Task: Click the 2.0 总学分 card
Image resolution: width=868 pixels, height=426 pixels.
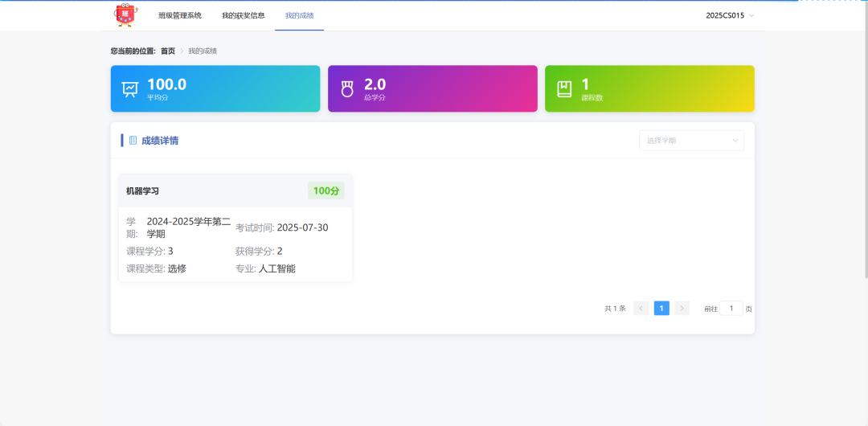Action: click(x=432, y=88)
